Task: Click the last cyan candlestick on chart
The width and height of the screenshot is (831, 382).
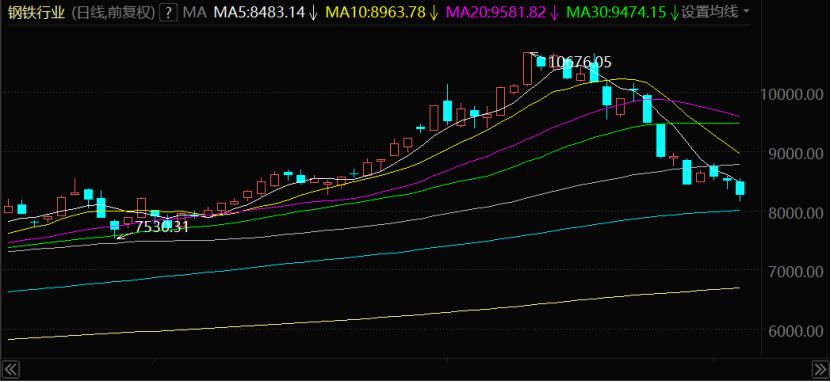Action: pyautogui.click(x=740, y=189)
